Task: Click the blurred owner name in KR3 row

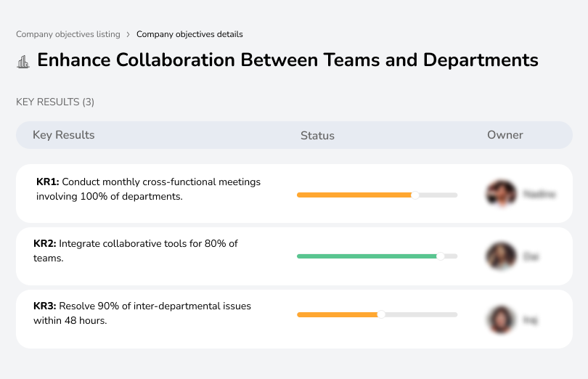Action: click(530, 320)
